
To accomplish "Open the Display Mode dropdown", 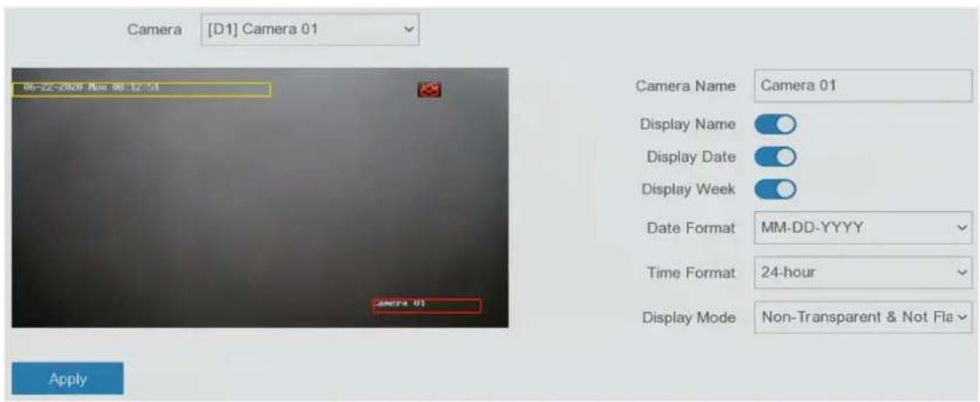I will point(863,317).
